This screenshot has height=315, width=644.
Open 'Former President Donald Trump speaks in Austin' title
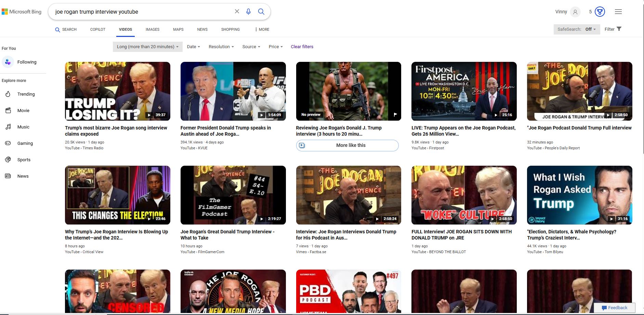click(x=226, y=131)
